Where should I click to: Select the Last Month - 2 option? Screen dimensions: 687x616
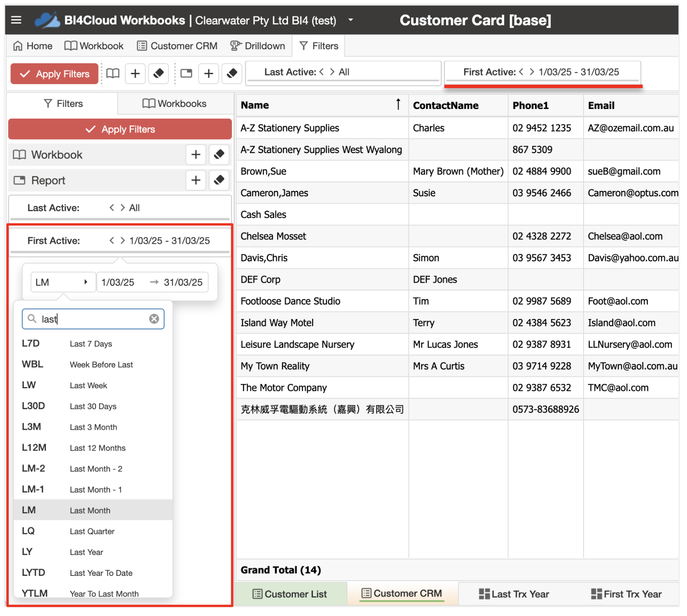pos(93,469)
